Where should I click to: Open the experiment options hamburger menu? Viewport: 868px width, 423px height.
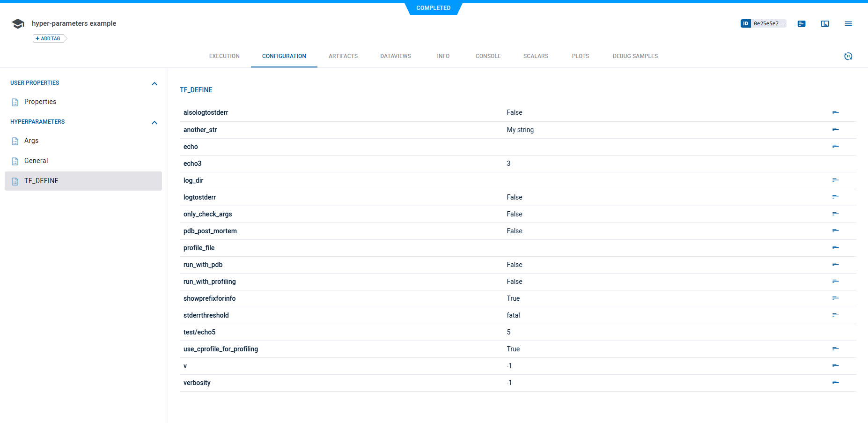[848, 23]
